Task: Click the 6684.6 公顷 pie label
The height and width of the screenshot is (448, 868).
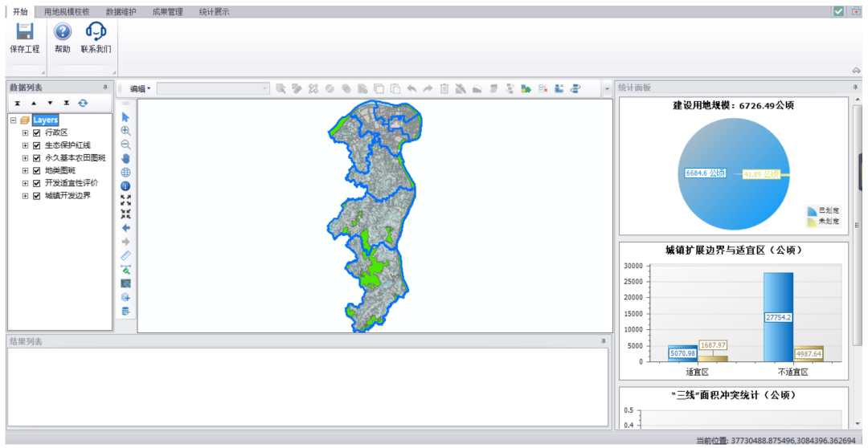Action: [x=706, y=173]
